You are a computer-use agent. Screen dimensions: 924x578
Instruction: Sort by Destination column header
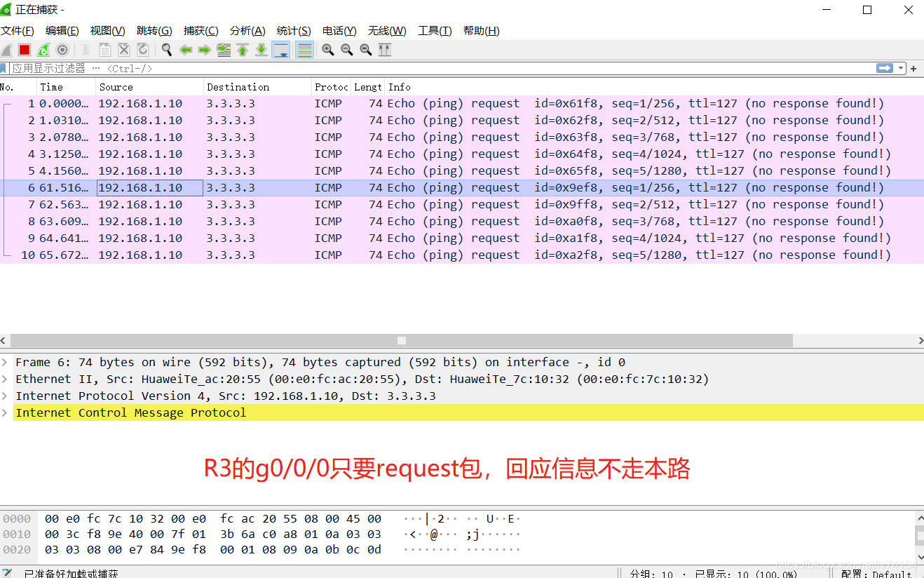(258, 87)
